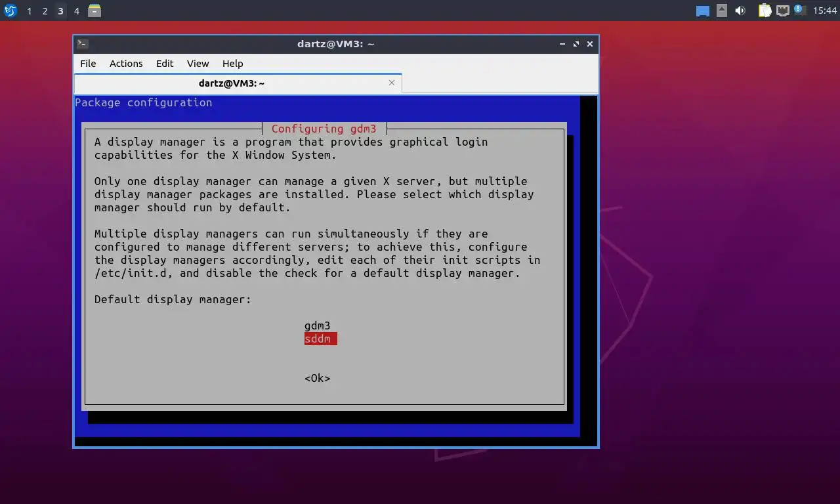Open the wired network tray icon
The image size is (840, 504).
coord(782,10)
